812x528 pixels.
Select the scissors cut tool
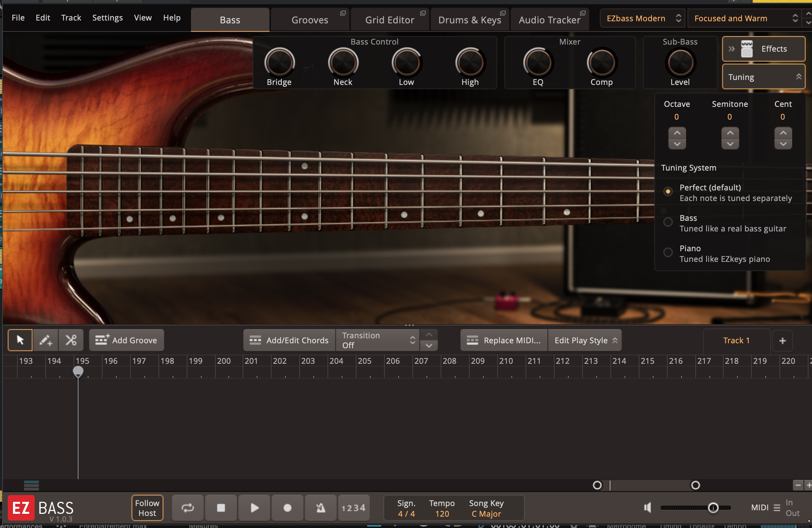[71, 340]
